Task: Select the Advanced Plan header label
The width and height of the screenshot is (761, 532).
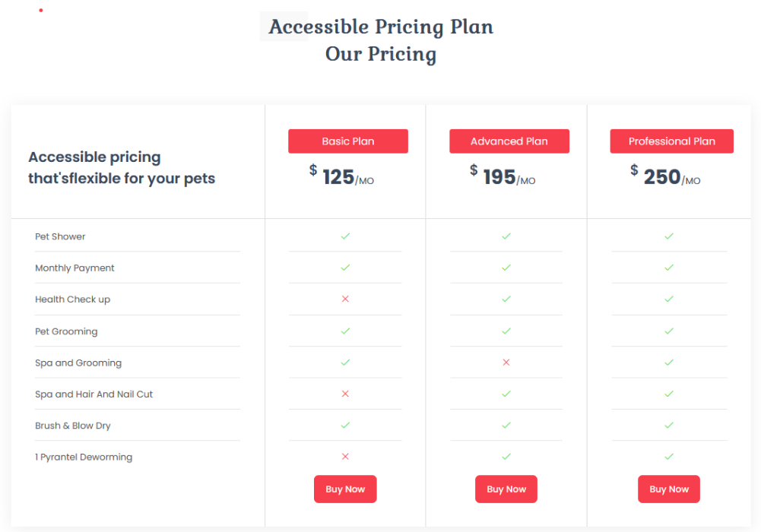Action: (x=509, y=141)
